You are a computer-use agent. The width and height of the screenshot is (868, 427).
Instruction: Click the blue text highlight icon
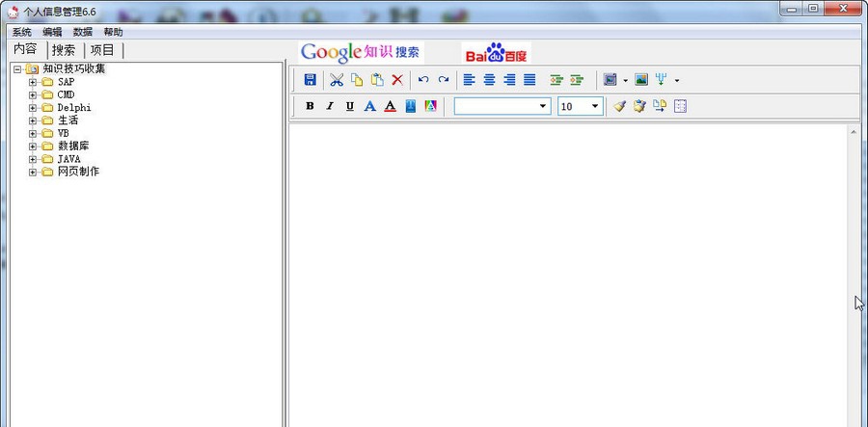coord(410,106)
